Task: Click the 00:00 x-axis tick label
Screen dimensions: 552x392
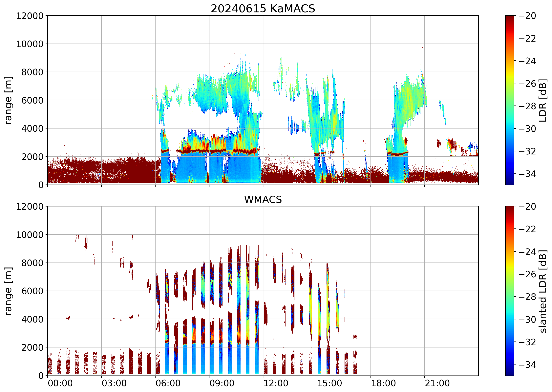Action: (60, 383)
